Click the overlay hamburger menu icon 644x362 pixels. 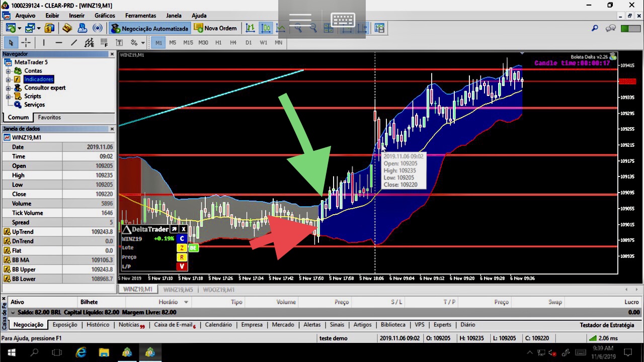coord(300,20)
